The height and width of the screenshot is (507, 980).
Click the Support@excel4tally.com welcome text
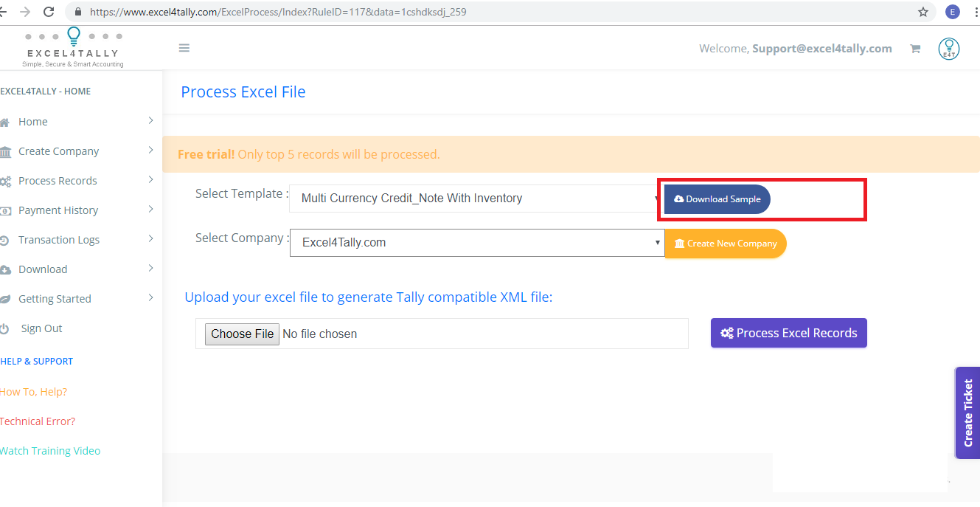[x=822, y=49]
